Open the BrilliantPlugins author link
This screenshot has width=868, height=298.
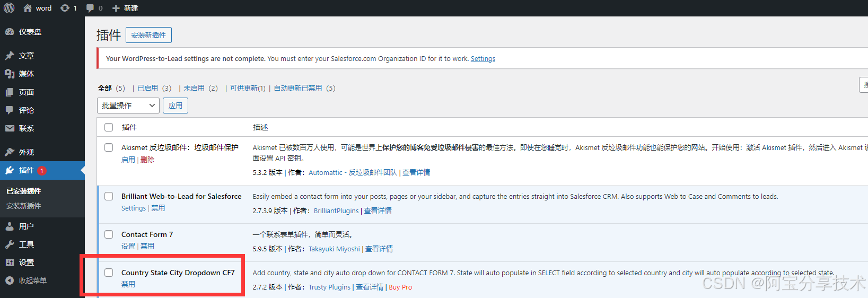336,211
